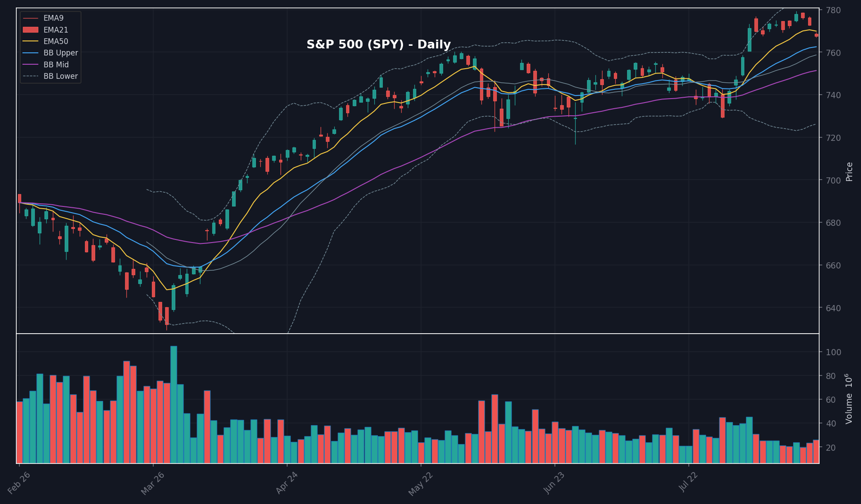Click the BB Lower legend label

(x=61, y=76)
